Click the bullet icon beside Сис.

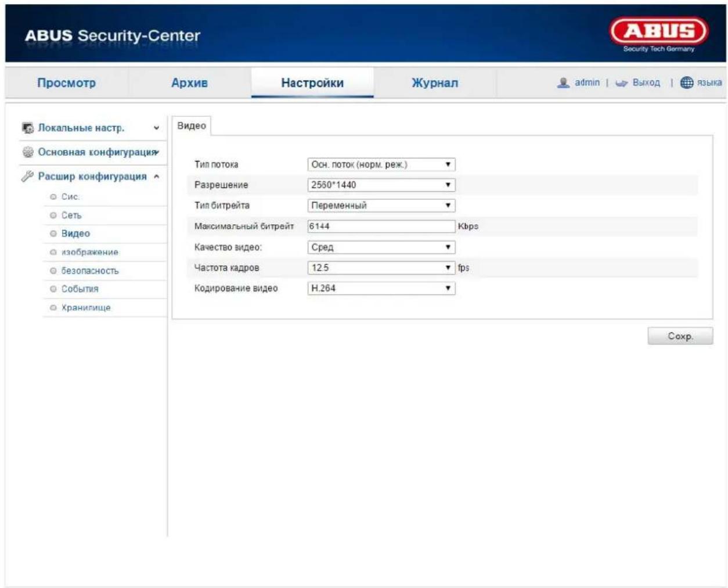click(53, 197)
